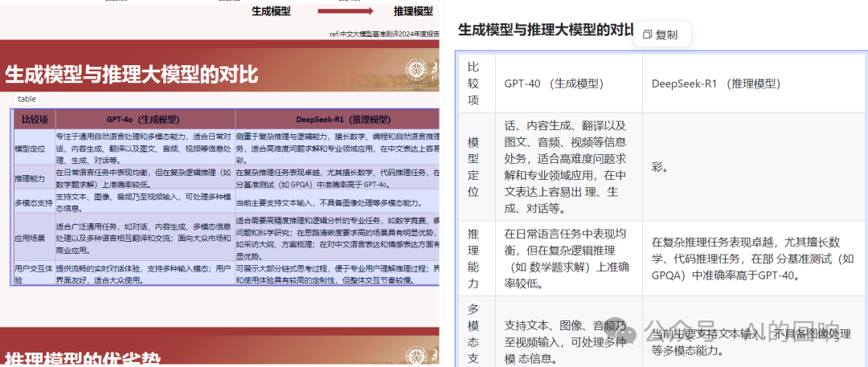
Task: Click the 多模态支持 row label in slide table
Action: point(35,202)
